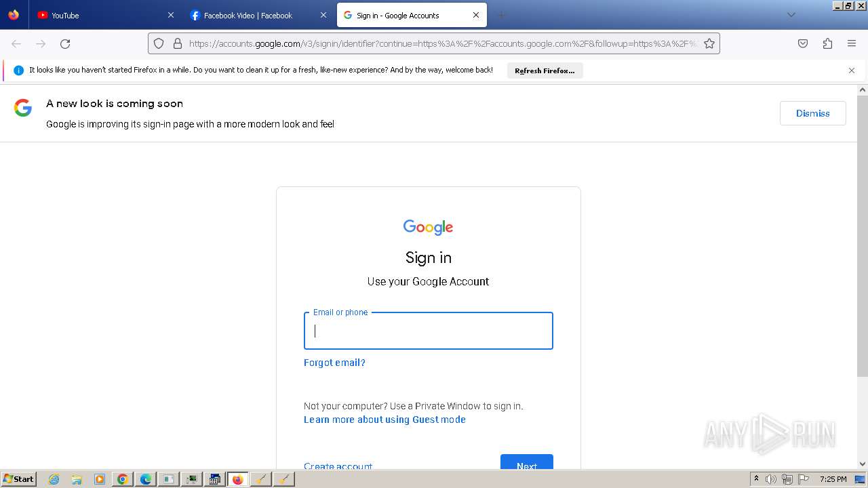Open the volume speaker tray icon

coord(771,479)
